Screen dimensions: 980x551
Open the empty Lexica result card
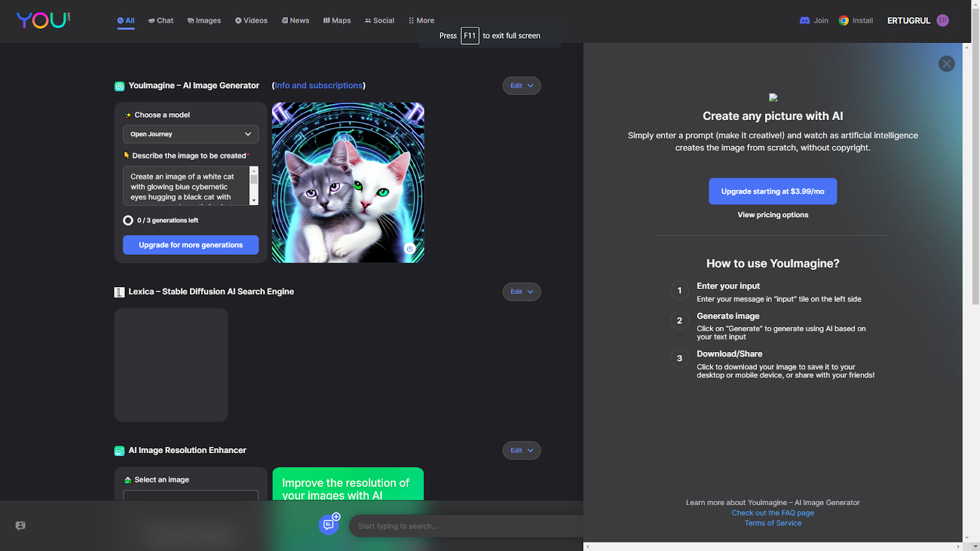(x=171, y=365)
